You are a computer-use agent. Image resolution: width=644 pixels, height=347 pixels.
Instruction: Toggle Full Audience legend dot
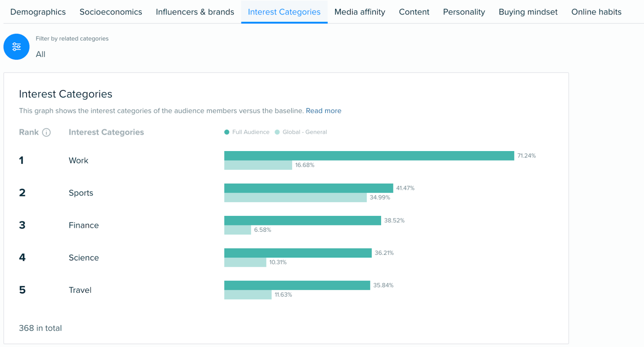pos(227,132)
